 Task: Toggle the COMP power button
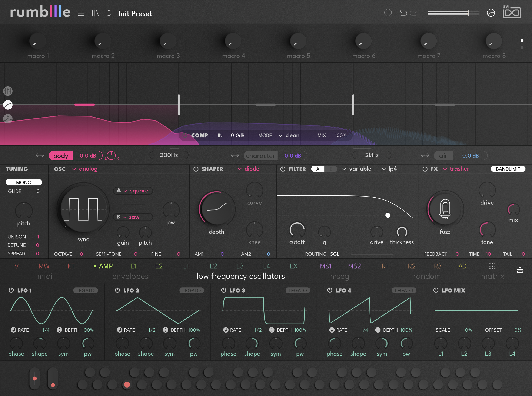click(x=185, y=135)
